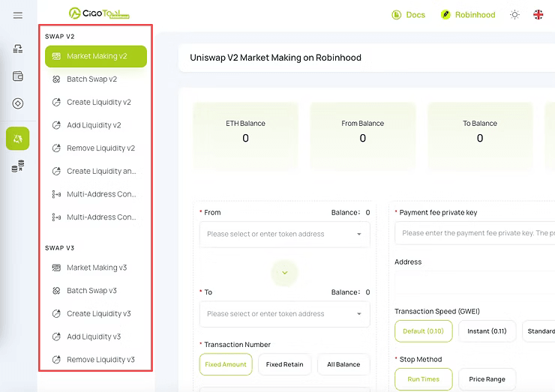This screenshot has height=392, width=555.
Task: Toggle light theme sun icon
Action: point(514,15)
